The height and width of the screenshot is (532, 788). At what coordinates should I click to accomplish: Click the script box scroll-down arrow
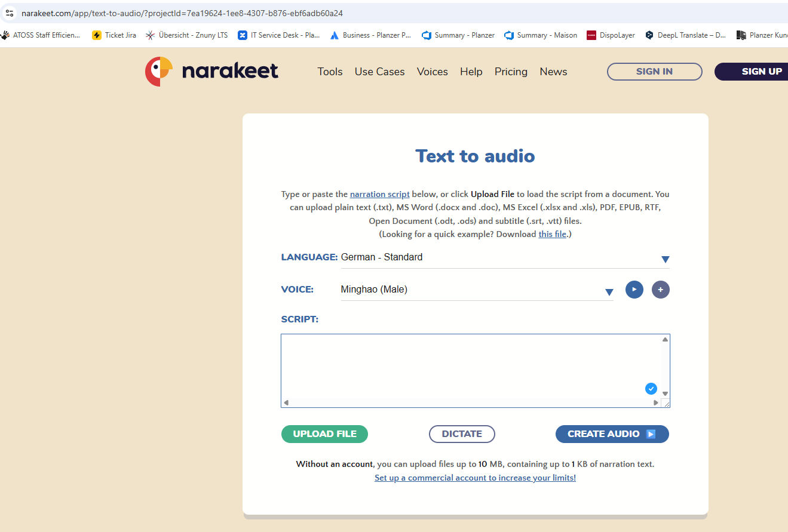point(665,393)
